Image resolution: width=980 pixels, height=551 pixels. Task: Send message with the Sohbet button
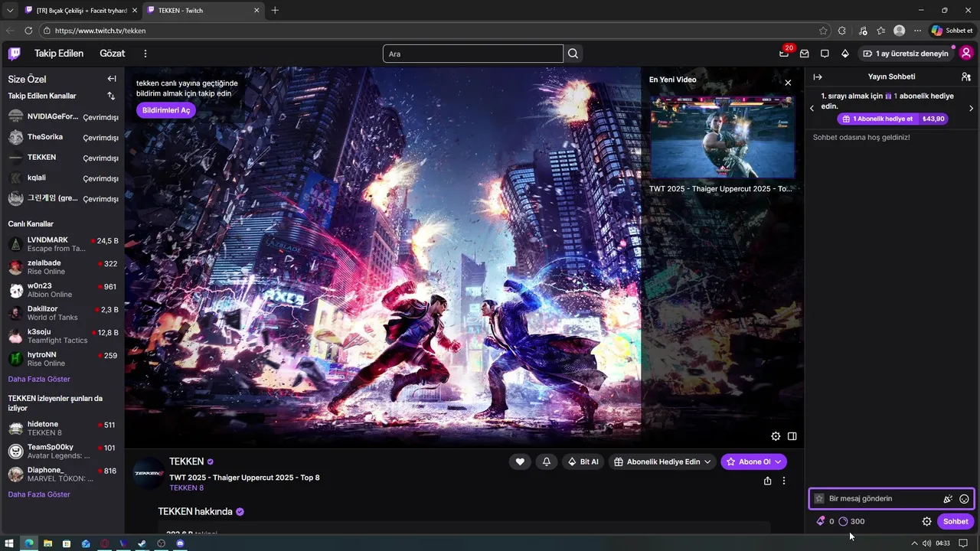(955, 521)
